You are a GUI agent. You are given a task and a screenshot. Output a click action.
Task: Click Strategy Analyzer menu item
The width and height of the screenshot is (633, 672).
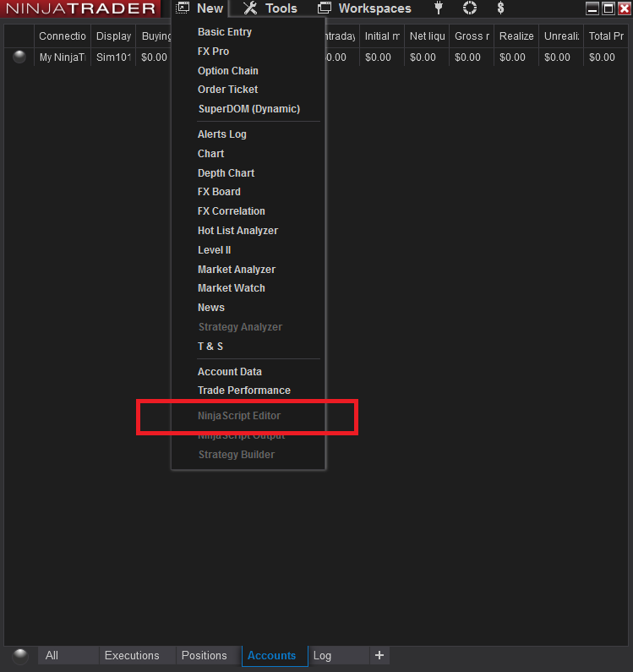point(240,327)
